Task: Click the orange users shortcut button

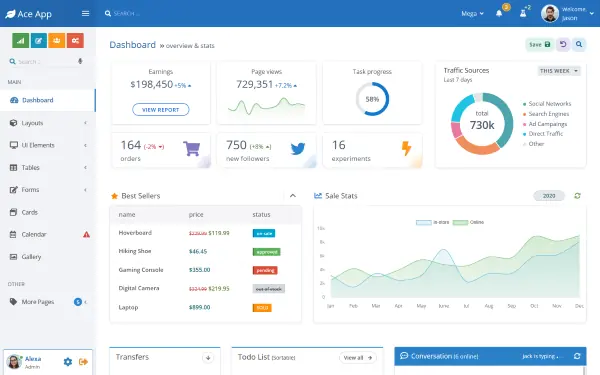Action: pos(57,41)
